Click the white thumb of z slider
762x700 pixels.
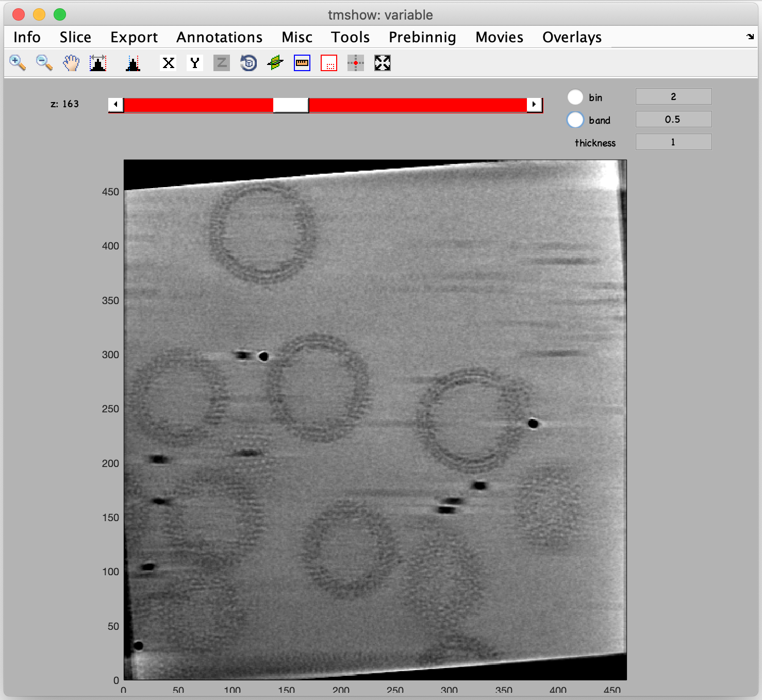click(x=291, y=105)
